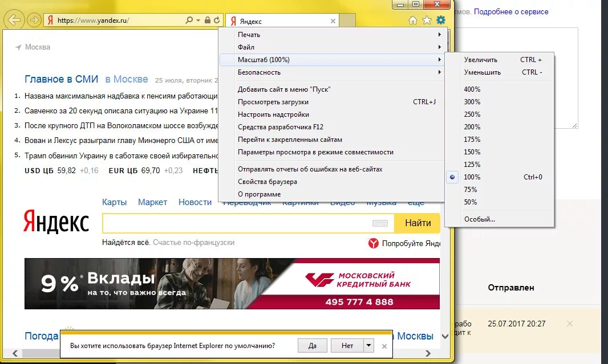The width and height of the screenshot is (608, 364).
Task: Set zoom to 50%
Action: tap(500, 202)
